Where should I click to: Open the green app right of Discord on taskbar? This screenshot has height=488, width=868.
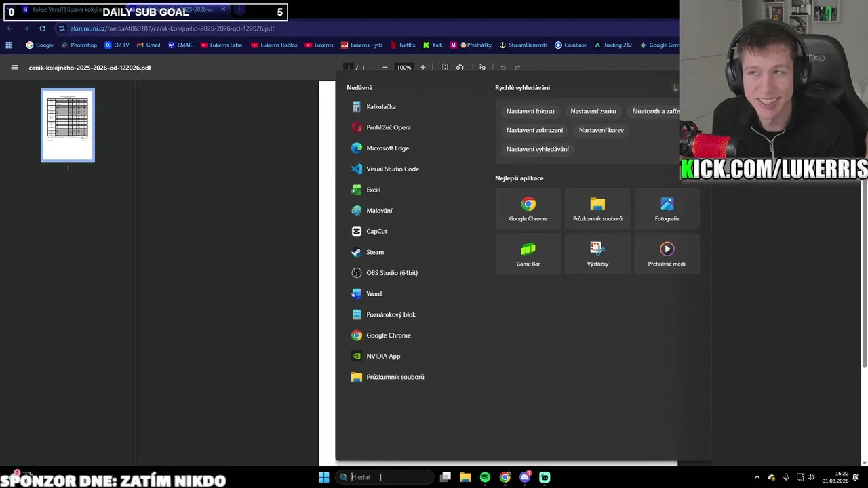point(545,477)
